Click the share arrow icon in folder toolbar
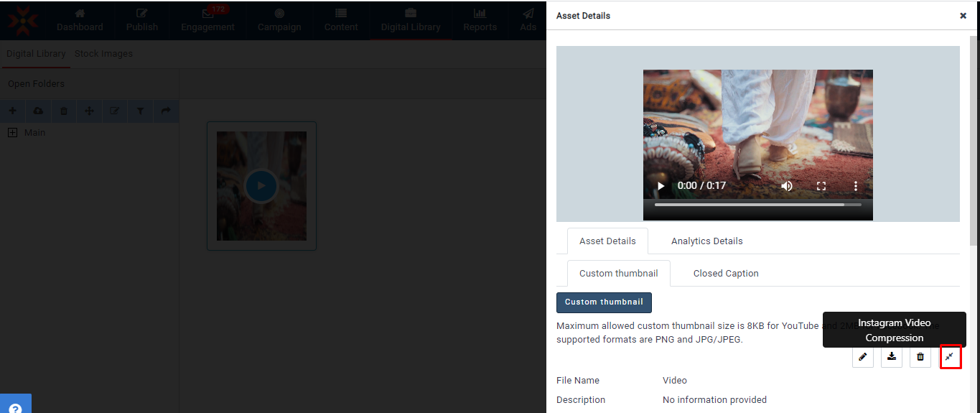This screenshot has width=980, height=413. [x=166, y=111]
